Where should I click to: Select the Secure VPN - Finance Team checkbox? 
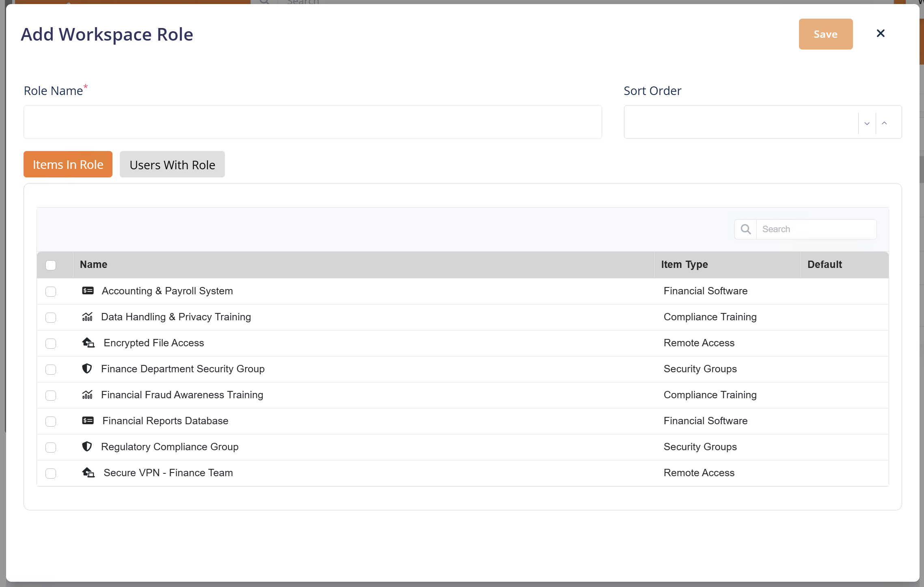click(x=51, y=473)
